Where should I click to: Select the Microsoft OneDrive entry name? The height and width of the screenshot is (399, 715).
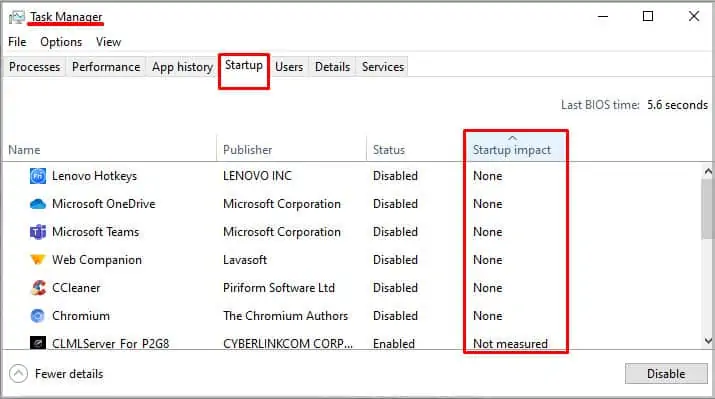point(104,204)
